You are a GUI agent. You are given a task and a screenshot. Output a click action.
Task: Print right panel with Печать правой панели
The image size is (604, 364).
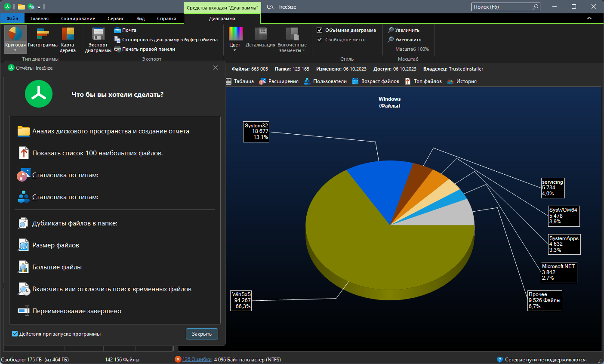144,49
